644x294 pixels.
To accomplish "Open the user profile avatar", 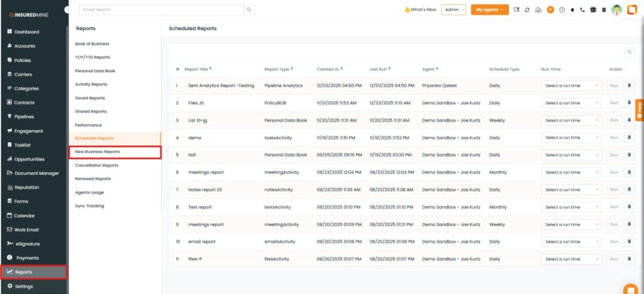I will (x=616, y=10).
